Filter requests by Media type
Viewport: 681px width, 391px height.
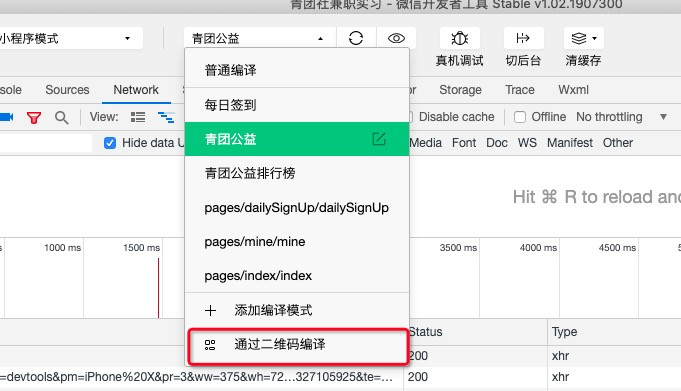426,143
